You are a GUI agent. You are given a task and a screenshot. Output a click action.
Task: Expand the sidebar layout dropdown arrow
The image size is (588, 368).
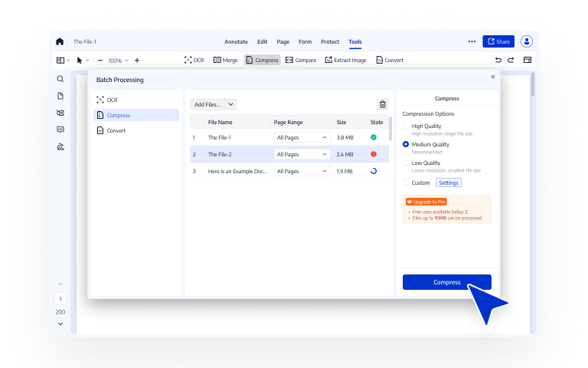pyautogui.click(x=68, y=61)
